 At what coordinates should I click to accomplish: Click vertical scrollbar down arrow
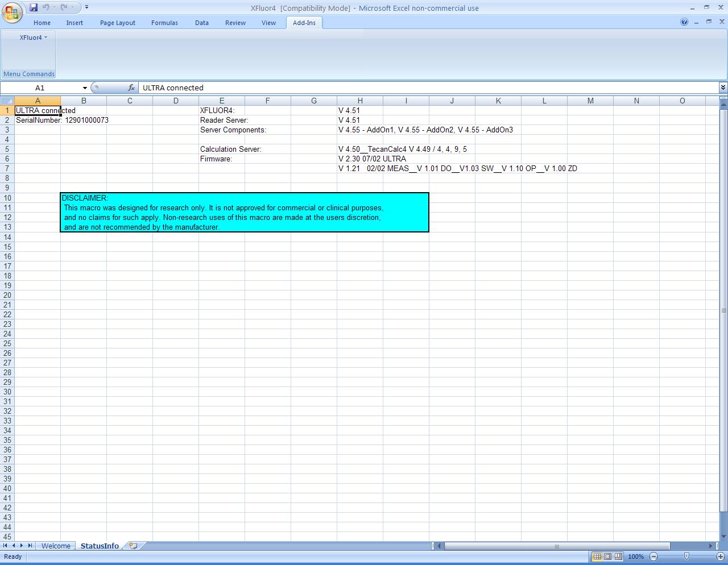[723, 537]
